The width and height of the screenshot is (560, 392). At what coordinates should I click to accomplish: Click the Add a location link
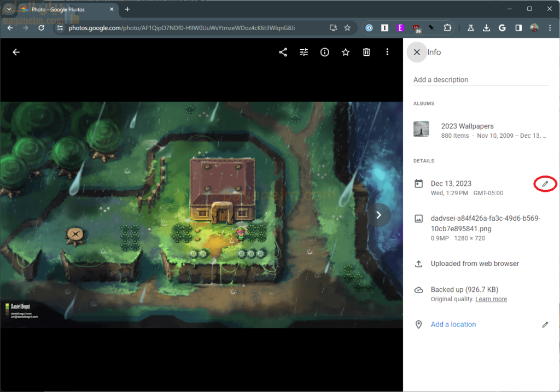click(x=453, y=325)
